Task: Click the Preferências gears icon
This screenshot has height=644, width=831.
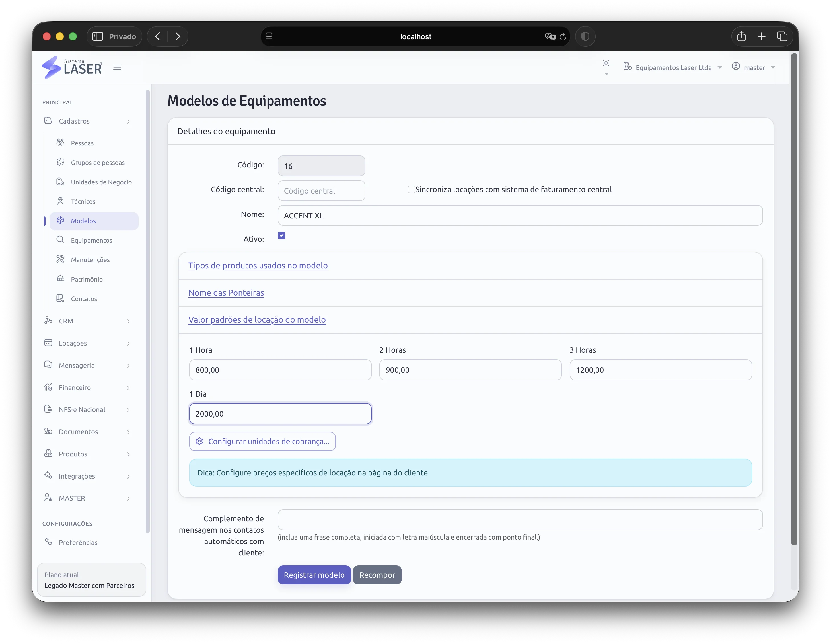Action: click(x=48, y=542)
